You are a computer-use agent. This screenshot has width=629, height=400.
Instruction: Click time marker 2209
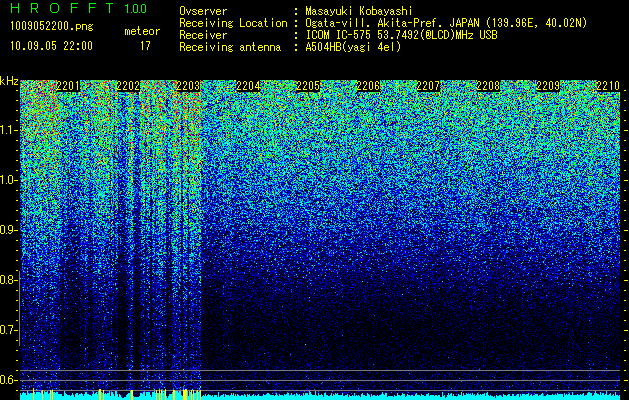tap(548, 86)
